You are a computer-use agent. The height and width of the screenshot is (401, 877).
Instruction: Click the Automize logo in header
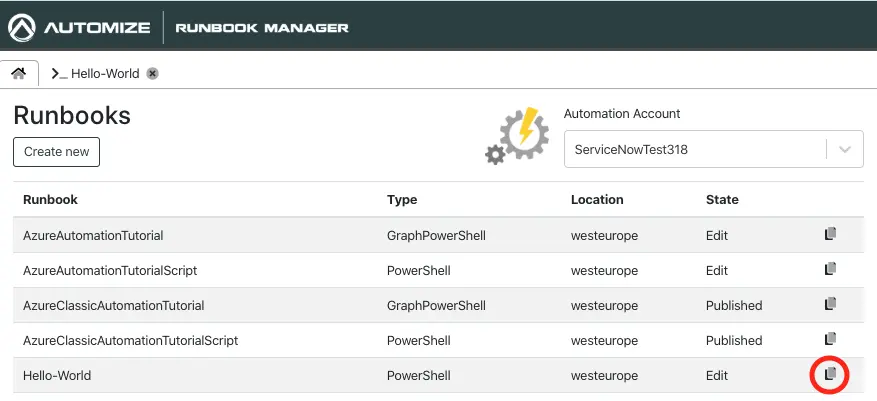[x=80, y=27]
